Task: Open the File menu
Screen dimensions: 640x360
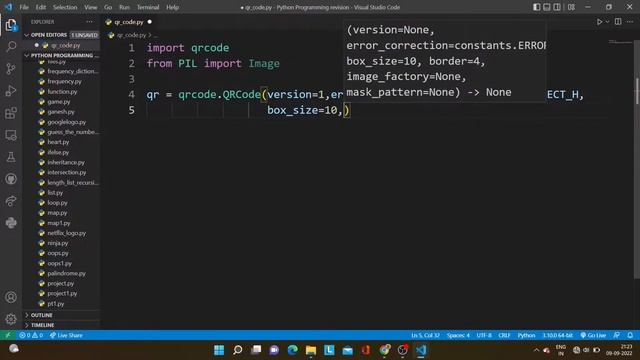Action: (x=24, y=7)
